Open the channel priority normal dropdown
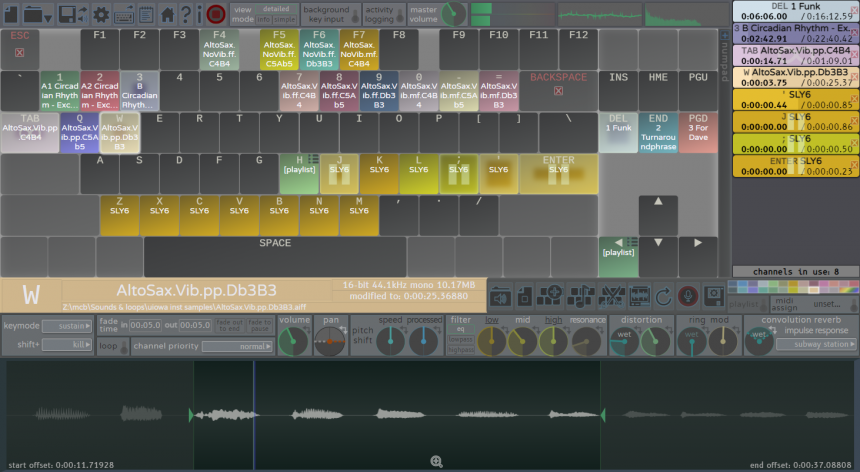The height and width of the screenshot is (472, 860). (237, 346)
